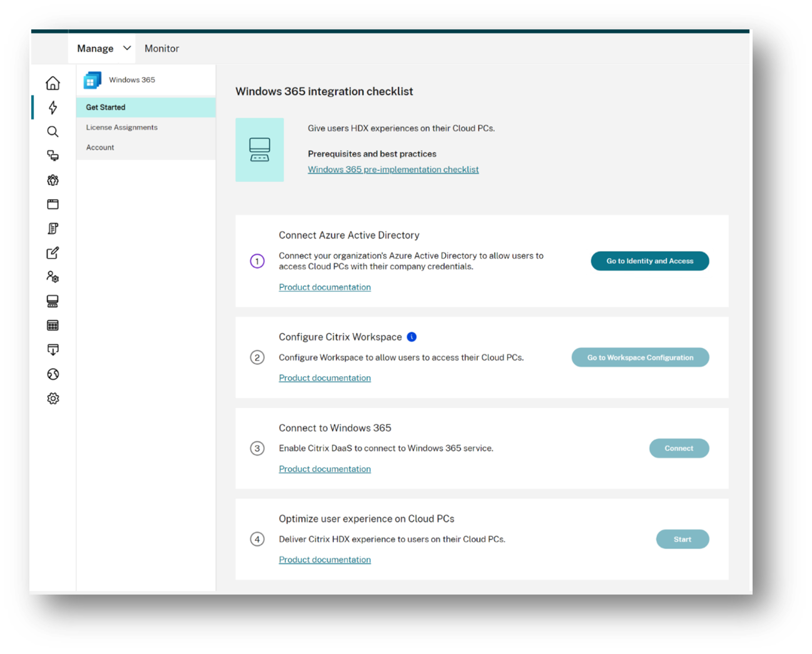Open the Account menu item
This screenshot has height=654, width=812.
[100, 148]
